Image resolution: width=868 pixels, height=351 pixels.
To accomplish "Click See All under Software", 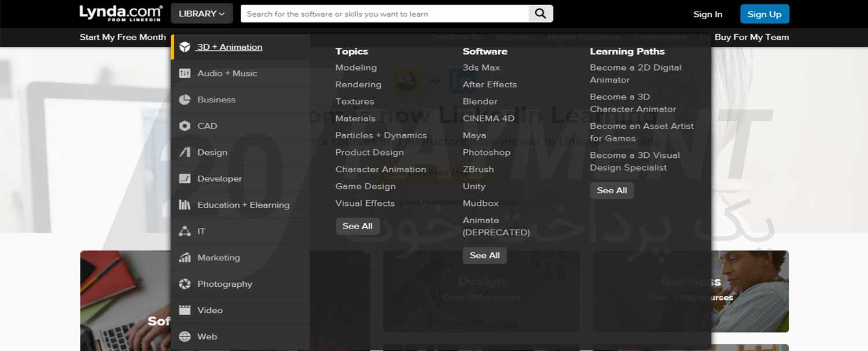I will pyautogui.click(x=485, y=256).
